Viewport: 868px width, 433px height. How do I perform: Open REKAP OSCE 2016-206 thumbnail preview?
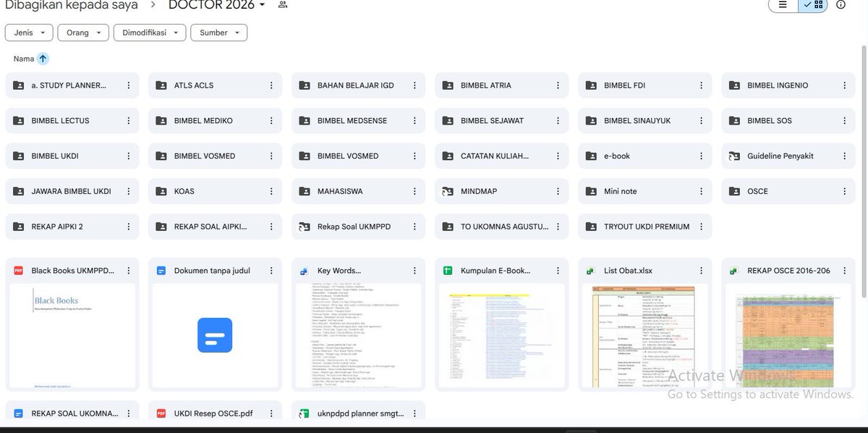pos(788,336)
